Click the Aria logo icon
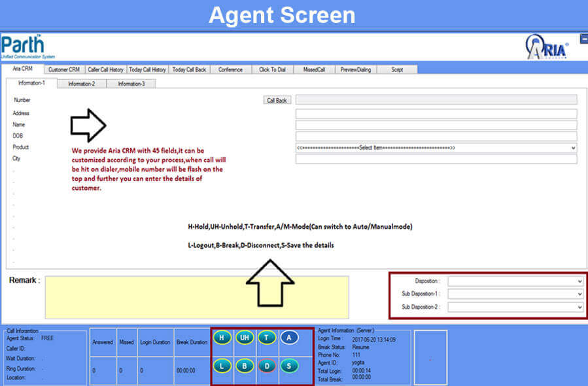This screenshot has height=386, width=588. point(547,47)
